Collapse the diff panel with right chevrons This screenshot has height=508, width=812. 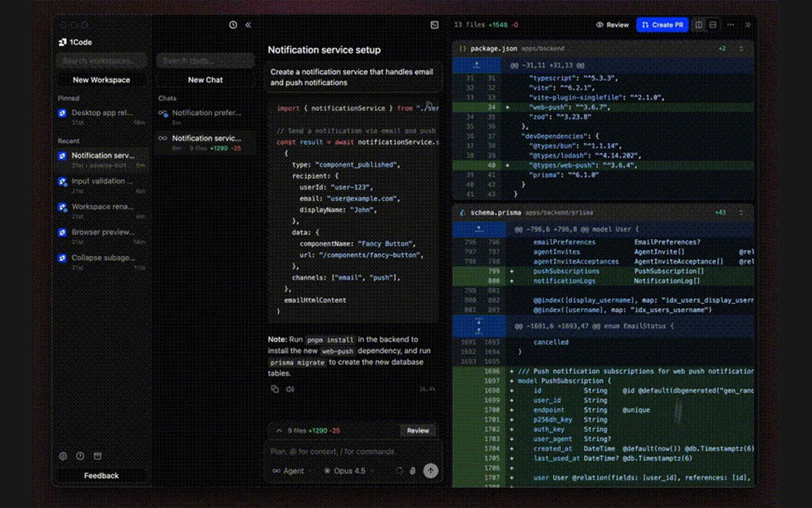(x=748, y=25)
